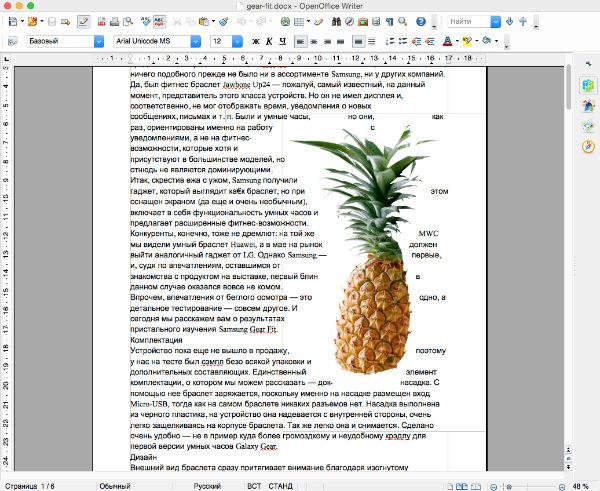
Task: Click ВСТ insert mode in status bar
Action: [x=254, y=486]
